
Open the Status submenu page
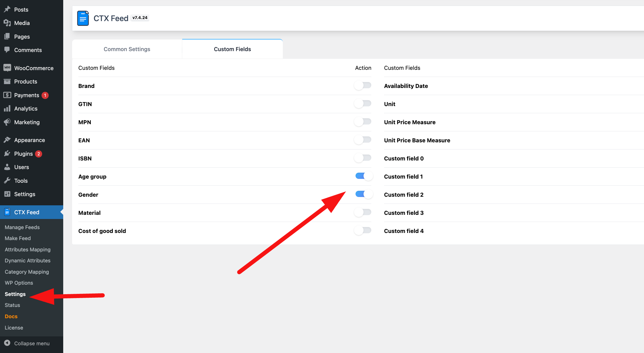coord(12,305)
